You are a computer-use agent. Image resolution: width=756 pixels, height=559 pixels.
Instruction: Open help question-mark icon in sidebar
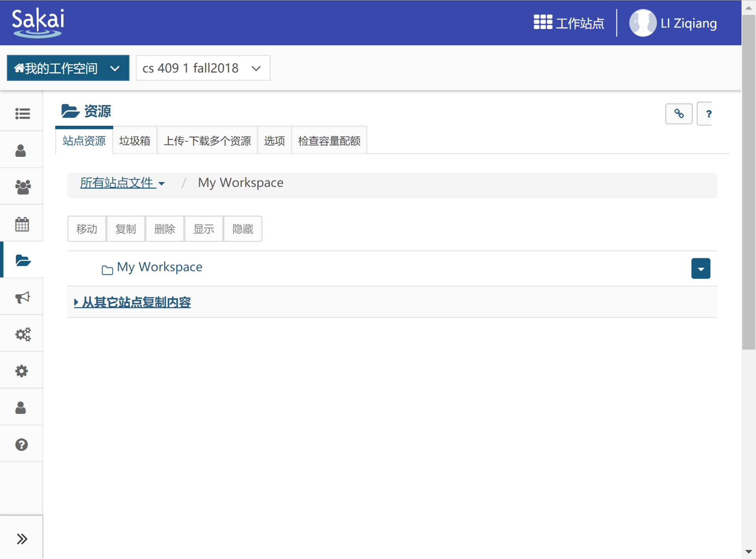pos(22,444)
